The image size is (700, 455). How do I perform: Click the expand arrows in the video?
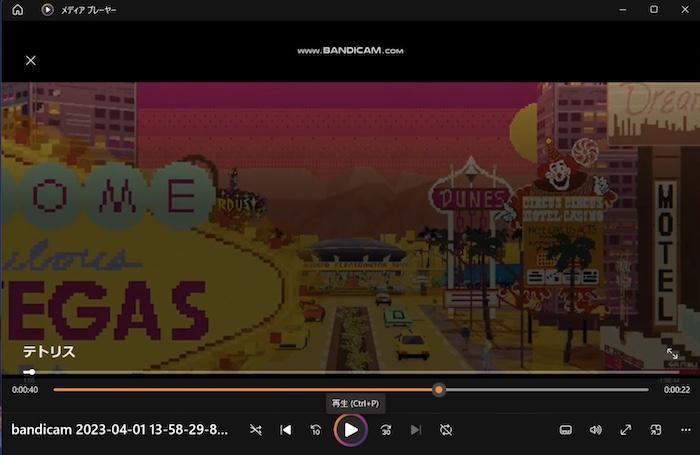(672, 354)
